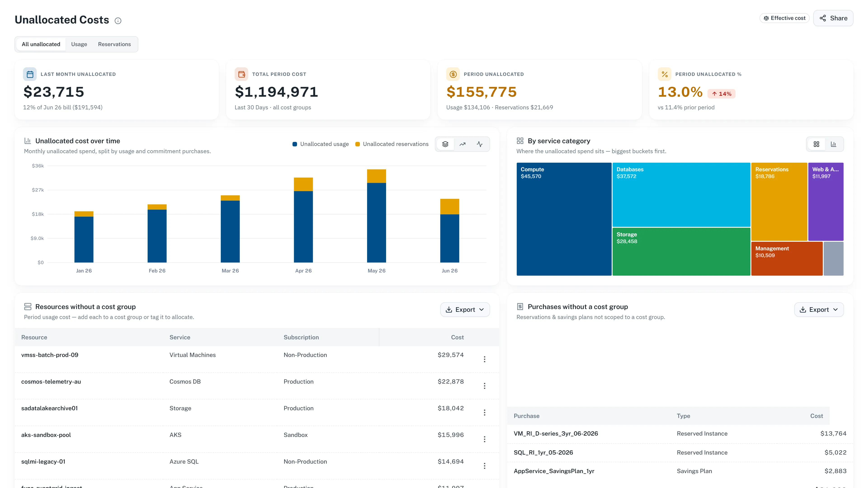Viewport: 868px width, 488px height.
Task: Click the vmss-batch-prod-09 resource name
Action: [50, 355]
